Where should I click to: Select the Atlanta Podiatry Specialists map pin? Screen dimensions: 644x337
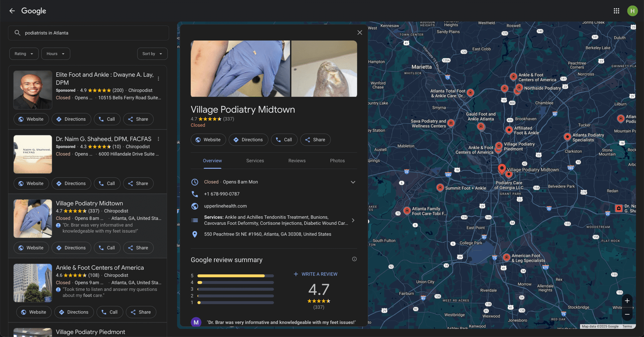[567, 137]
